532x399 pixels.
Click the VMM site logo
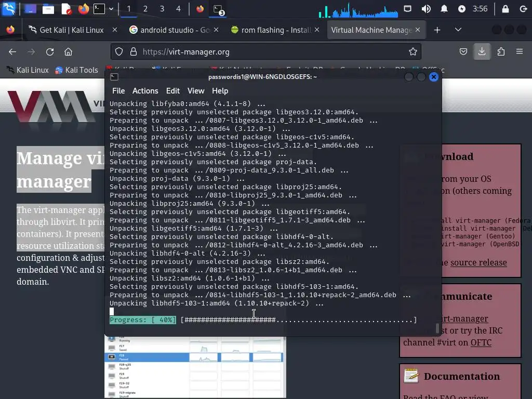tap(51, 106)
